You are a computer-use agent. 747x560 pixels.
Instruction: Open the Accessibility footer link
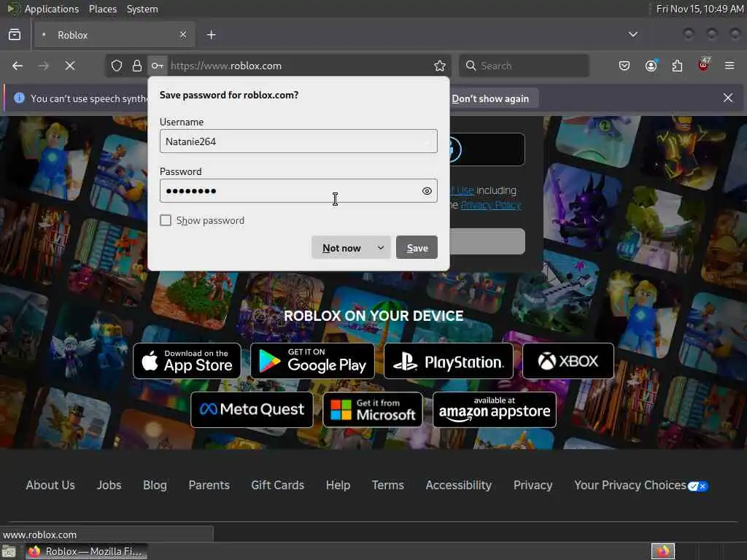point(459,485)
